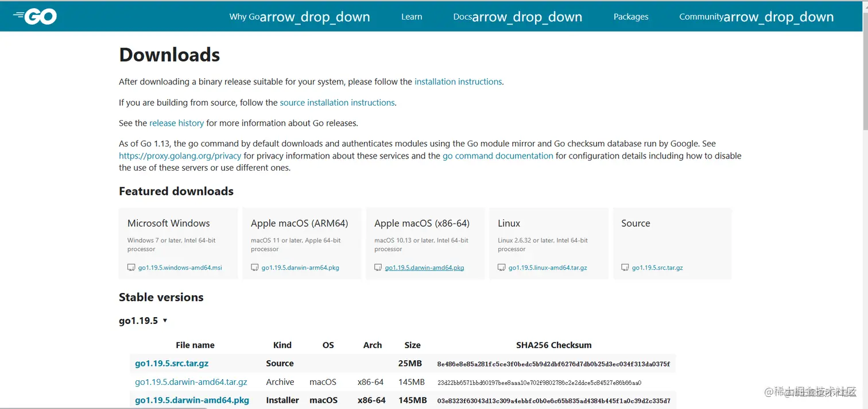Download go1.19.5.linux-amd64.tar.gz from featured downloads
The width and height of the screenshot is (868, 409).
tap(548, 268)
